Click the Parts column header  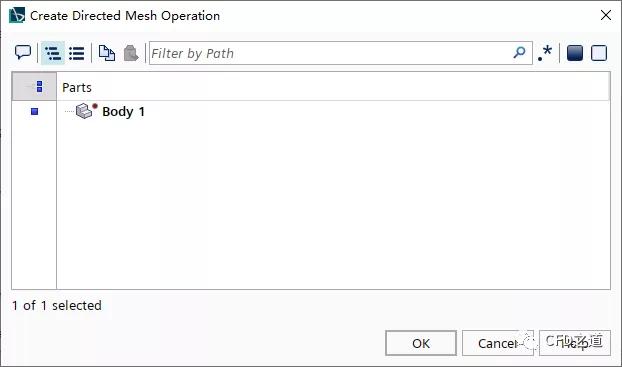[77, 87]
